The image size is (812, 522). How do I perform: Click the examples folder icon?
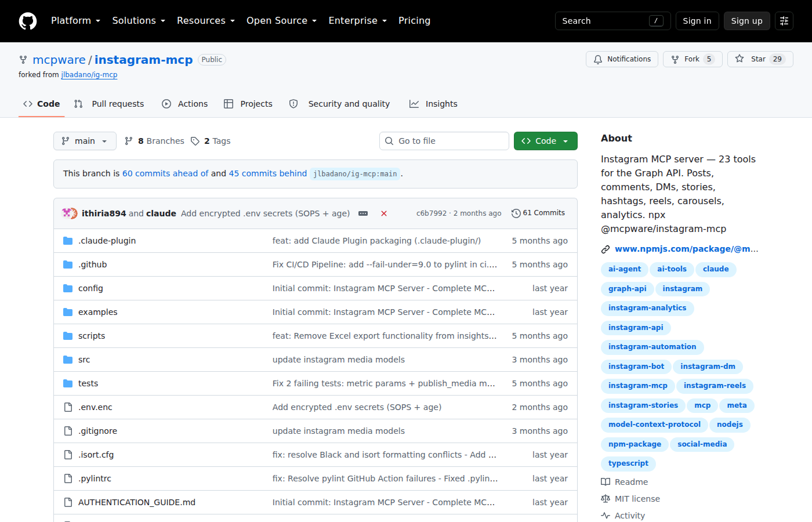coord(68,312)
